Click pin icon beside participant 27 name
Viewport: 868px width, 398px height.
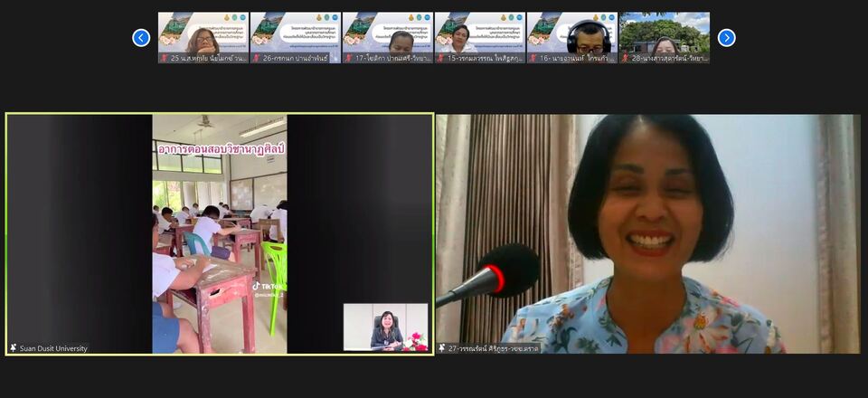[442, 348]
